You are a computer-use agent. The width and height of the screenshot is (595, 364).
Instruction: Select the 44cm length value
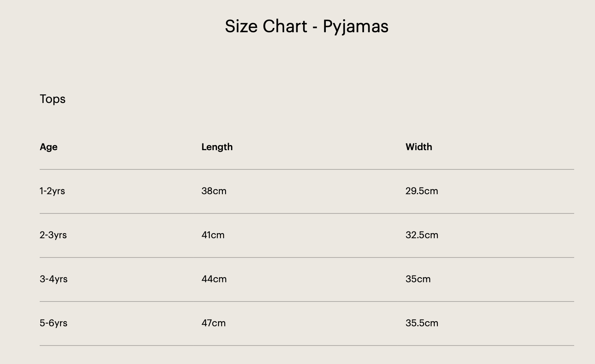click(x=214, y=279)
